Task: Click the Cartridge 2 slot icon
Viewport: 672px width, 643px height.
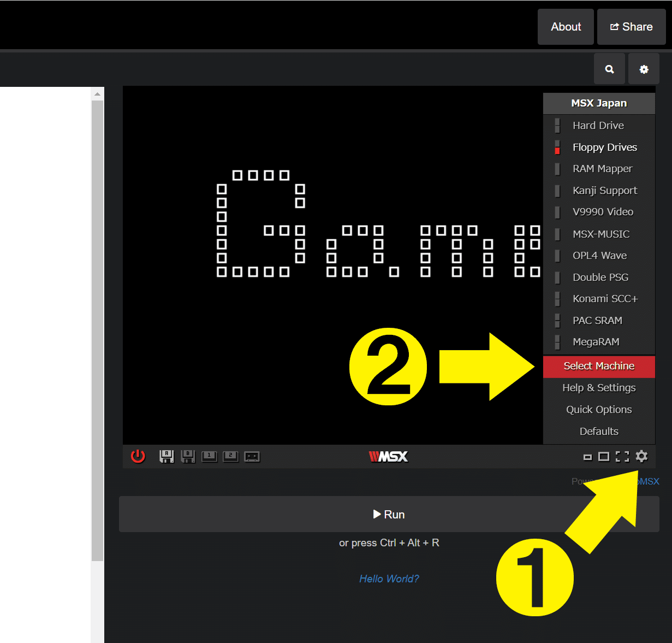Action: coord(231,456)
